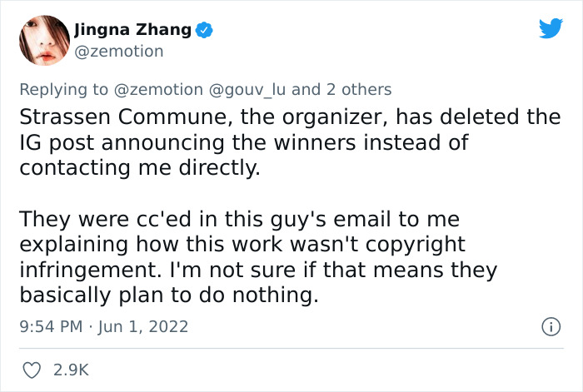
Task: Click the Jun 1, 2022 date
Action: point(143,327)
